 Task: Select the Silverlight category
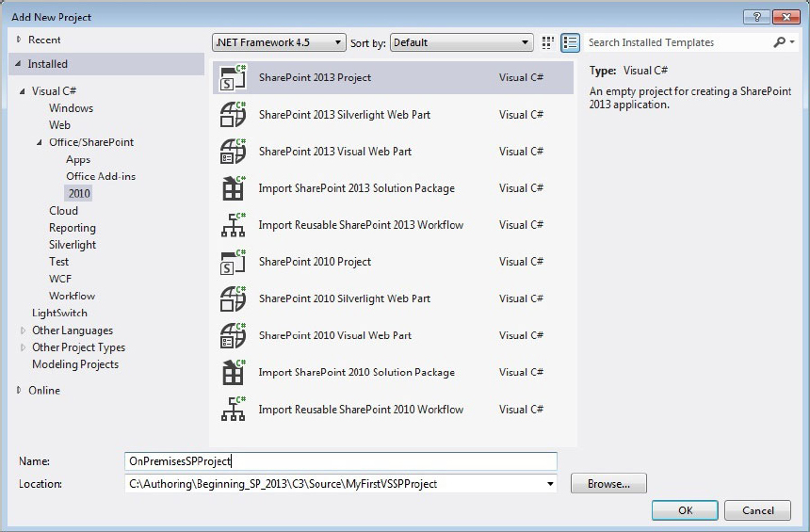tap(73, 245)
